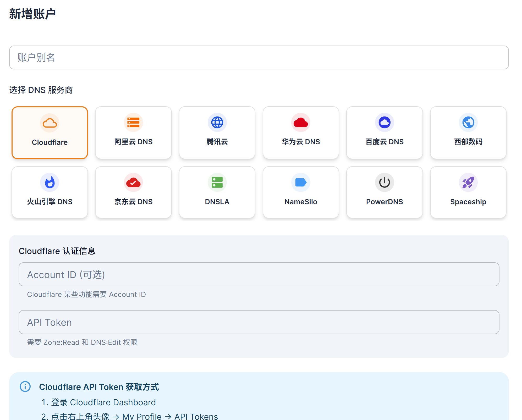Select the PowerDNS power icon
This screenshot has width=522, height=420.
point(384,182)
